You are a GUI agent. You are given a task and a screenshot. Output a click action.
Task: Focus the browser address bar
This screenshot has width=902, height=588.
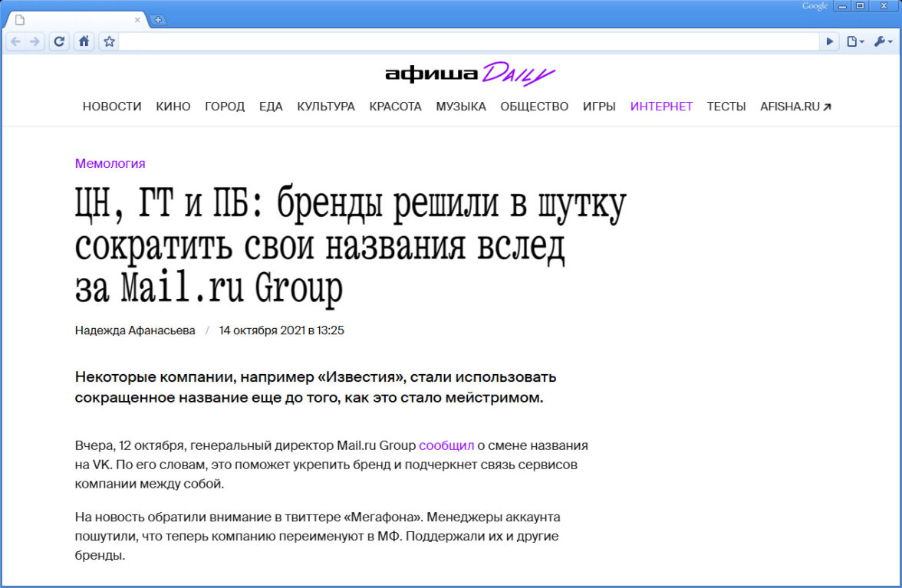tap(468, 41)
